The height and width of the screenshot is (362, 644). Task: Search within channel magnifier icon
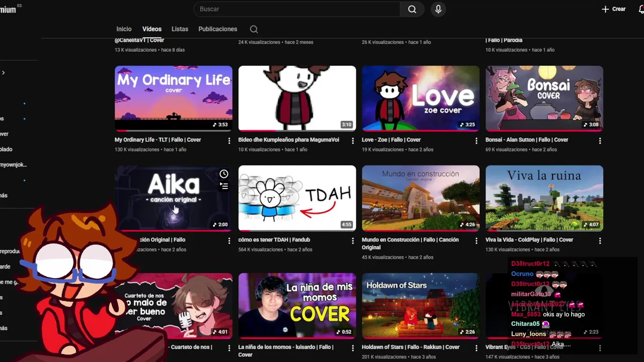click(x=254, y=29)
